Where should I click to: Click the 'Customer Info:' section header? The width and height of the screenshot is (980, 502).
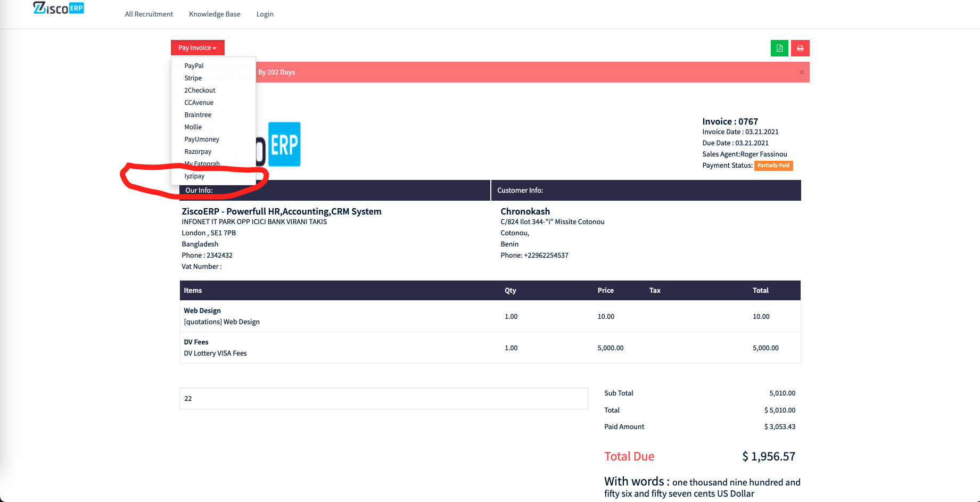tap(520, 190)
